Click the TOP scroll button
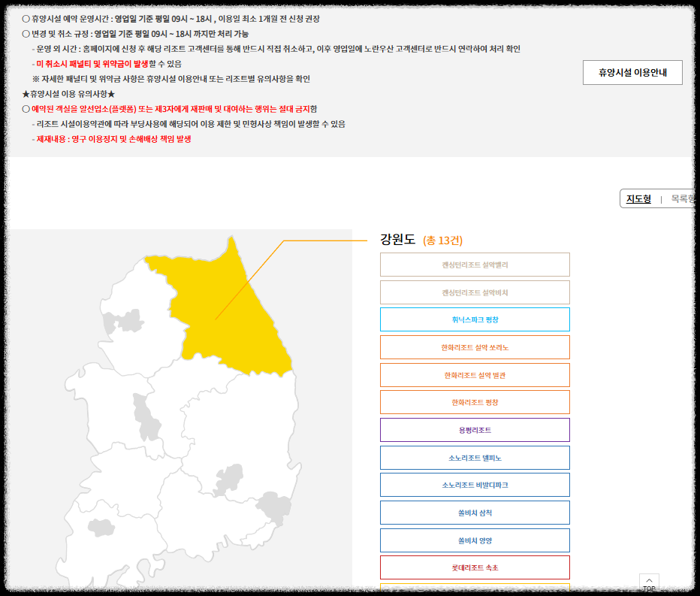 click(x=649, y=582)
